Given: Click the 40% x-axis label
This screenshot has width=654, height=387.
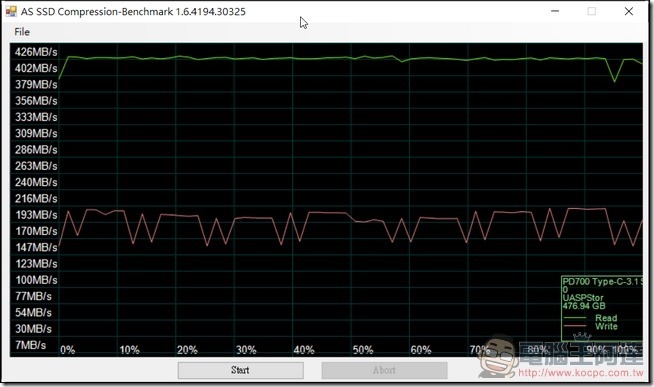Looking at the screenshot, I should 304,350.
